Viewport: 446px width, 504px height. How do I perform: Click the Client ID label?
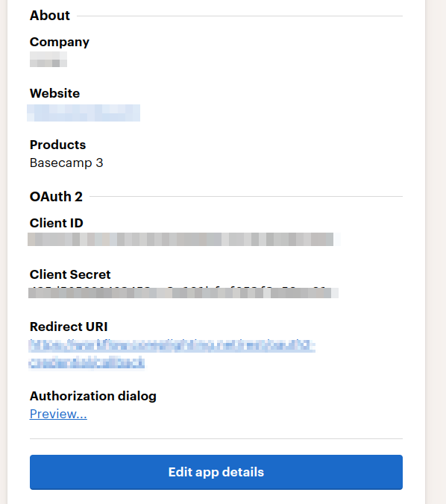coord(57,223)
